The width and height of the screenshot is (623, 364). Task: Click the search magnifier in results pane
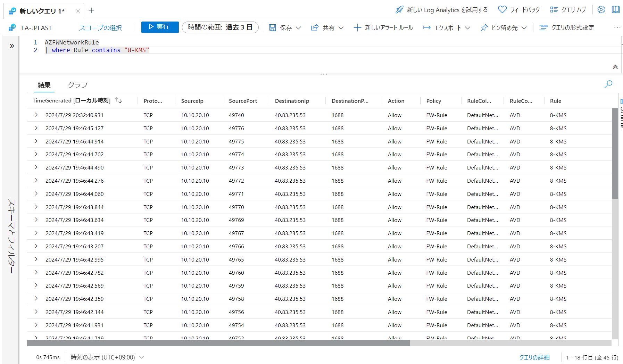tap(608, 84)
